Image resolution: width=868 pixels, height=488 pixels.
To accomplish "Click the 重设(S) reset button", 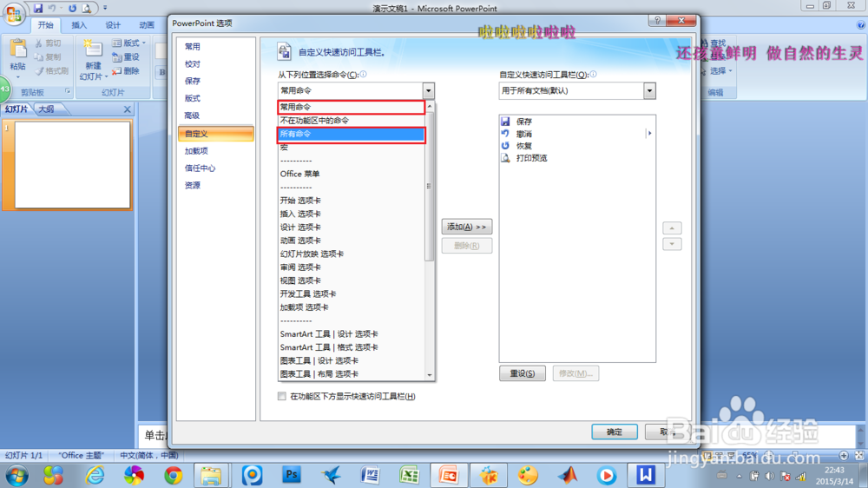I will coord(522,373).
